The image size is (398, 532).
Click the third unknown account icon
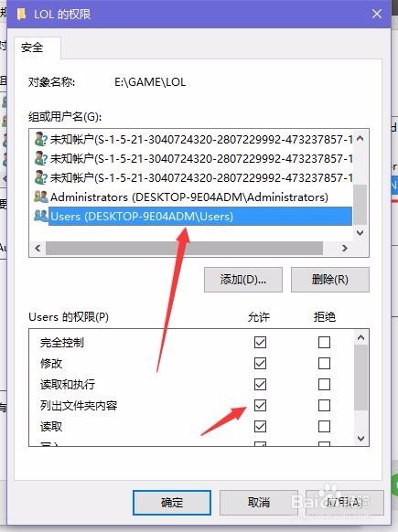[x=41, y=177]
